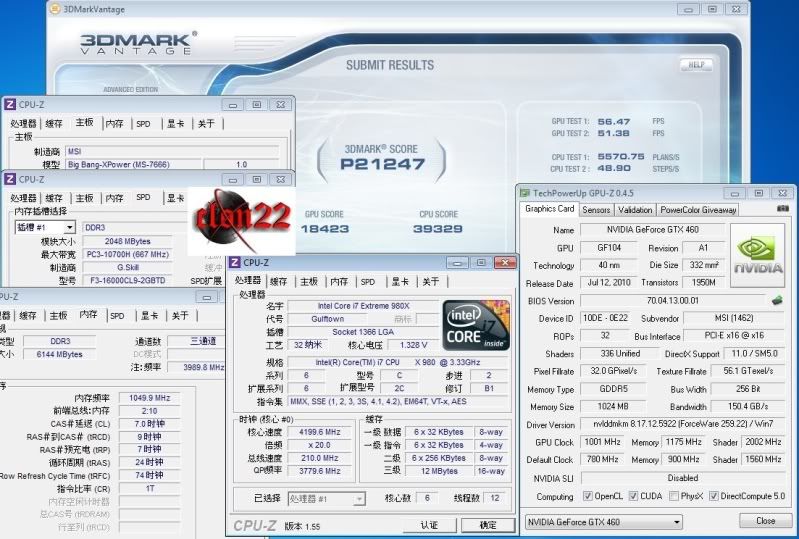Image resolution: width=799 pixels, height=539 pixels.
Task: Click the motherboard model Big Bang-XPower (MS-7666)
Action: [134, 165]
